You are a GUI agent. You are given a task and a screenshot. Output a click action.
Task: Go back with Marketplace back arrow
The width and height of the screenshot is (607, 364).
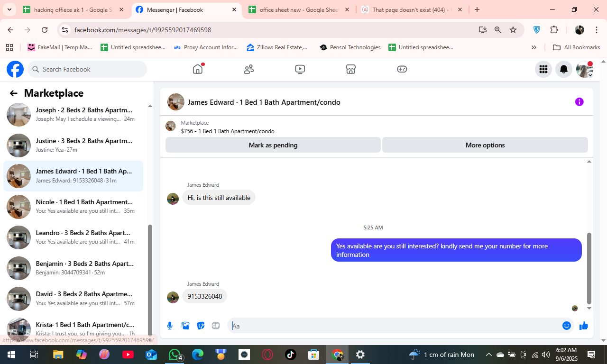pyautogui.click(x=13, y=93)
